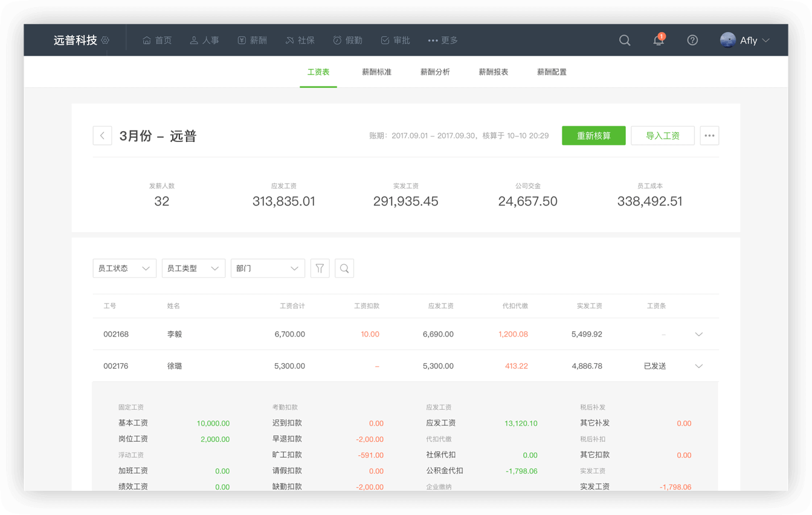Collapse the row details for 徐璐
Screen dimensions: 812x515
coord(699,366)
